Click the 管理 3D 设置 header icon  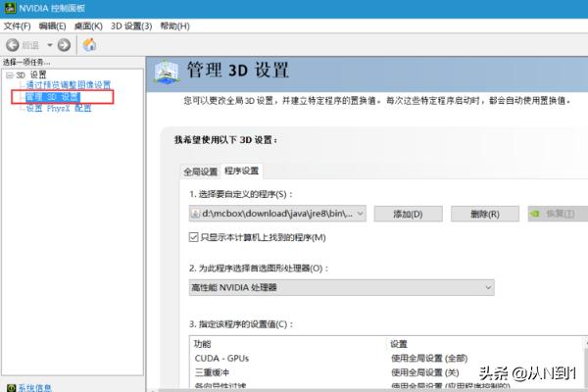[167, 72]
